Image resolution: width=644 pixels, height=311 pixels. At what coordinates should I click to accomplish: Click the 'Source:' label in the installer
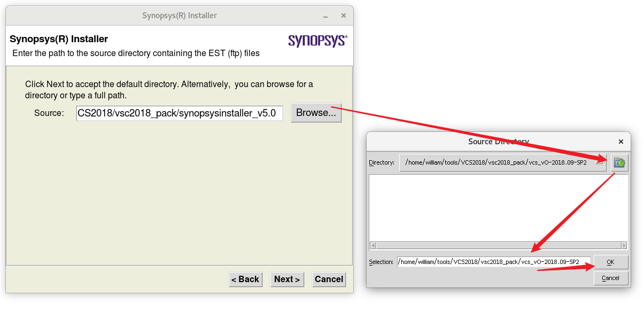(x=49, y=113)
